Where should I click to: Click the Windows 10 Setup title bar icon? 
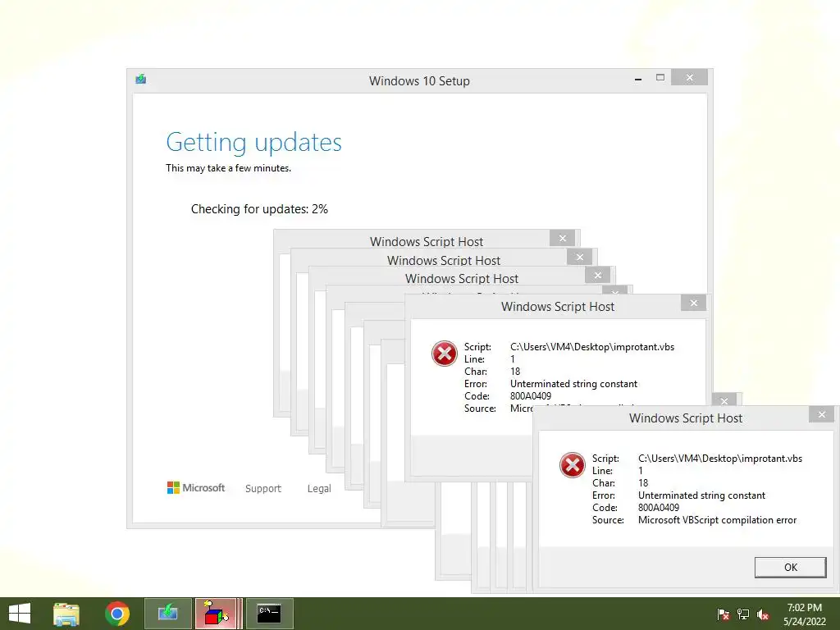click(x=141, y=80)
